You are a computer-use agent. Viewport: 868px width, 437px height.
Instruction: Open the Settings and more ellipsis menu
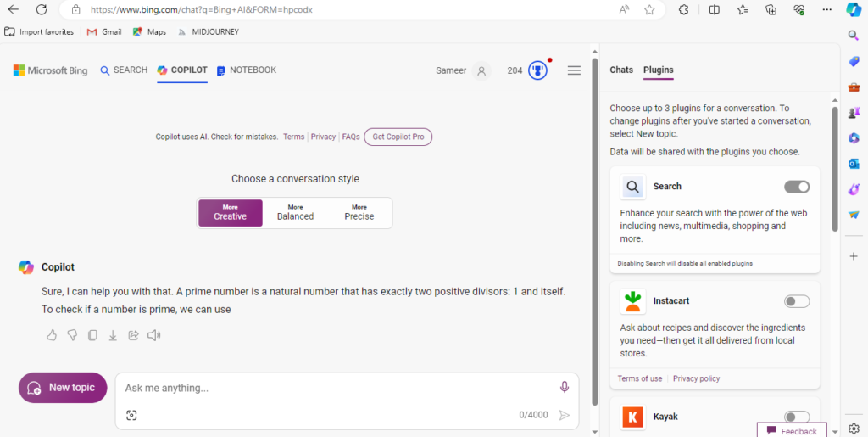point(827,9)
